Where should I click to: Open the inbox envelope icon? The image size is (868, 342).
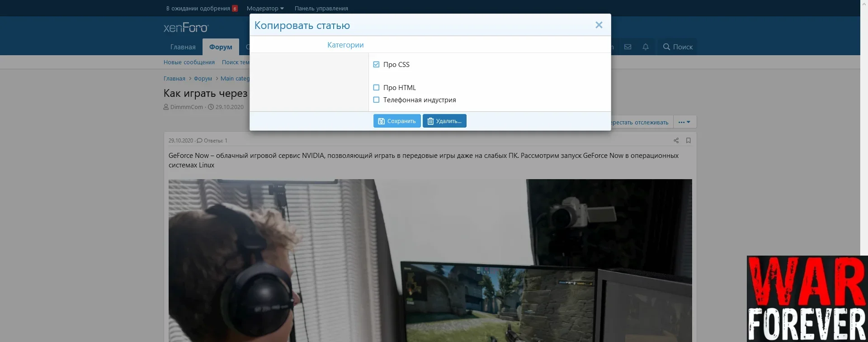point(628,47)
